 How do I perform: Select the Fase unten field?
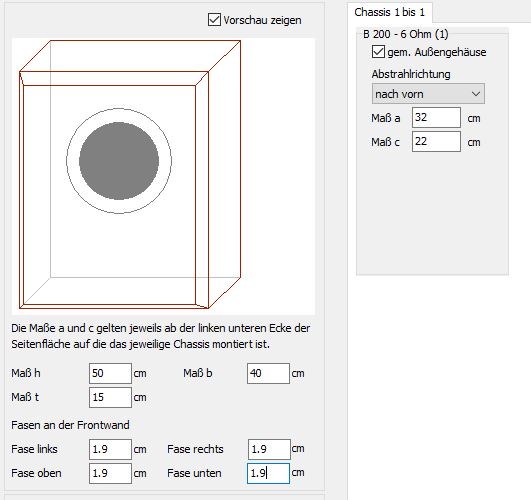[x=268, y=474]
